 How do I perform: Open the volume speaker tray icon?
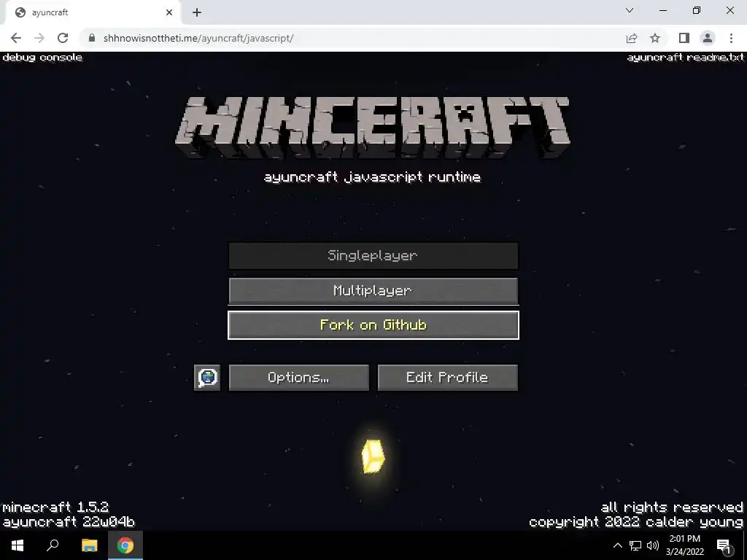[x=653, y=545]
